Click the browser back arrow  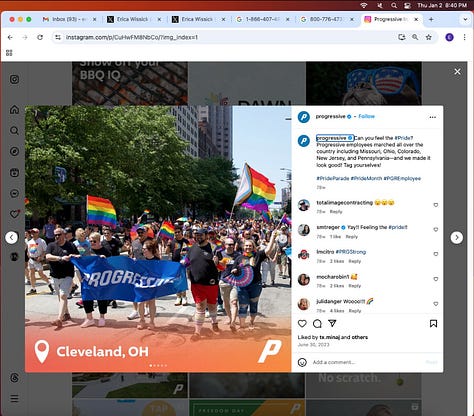click(x=10, y=37)
